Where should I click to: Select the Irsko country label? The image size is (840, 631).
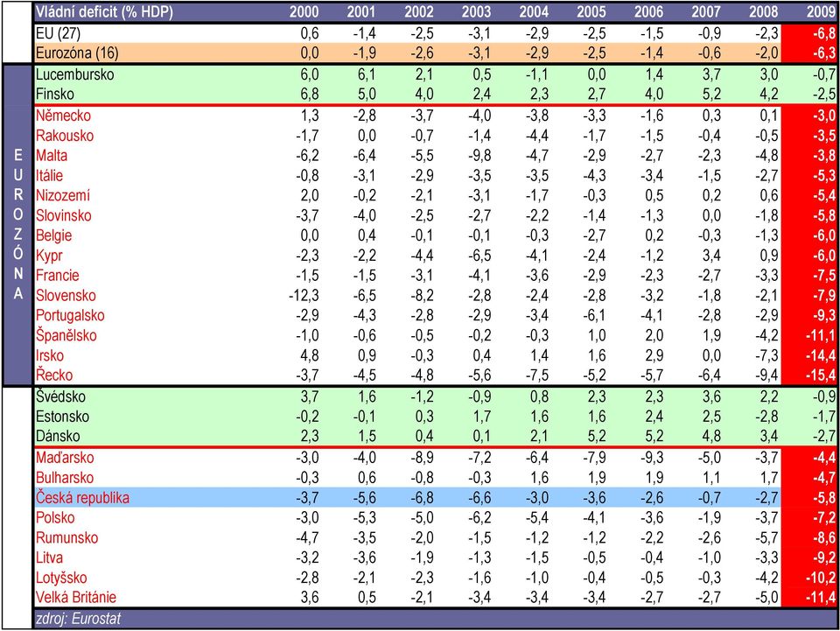[49, 355]
